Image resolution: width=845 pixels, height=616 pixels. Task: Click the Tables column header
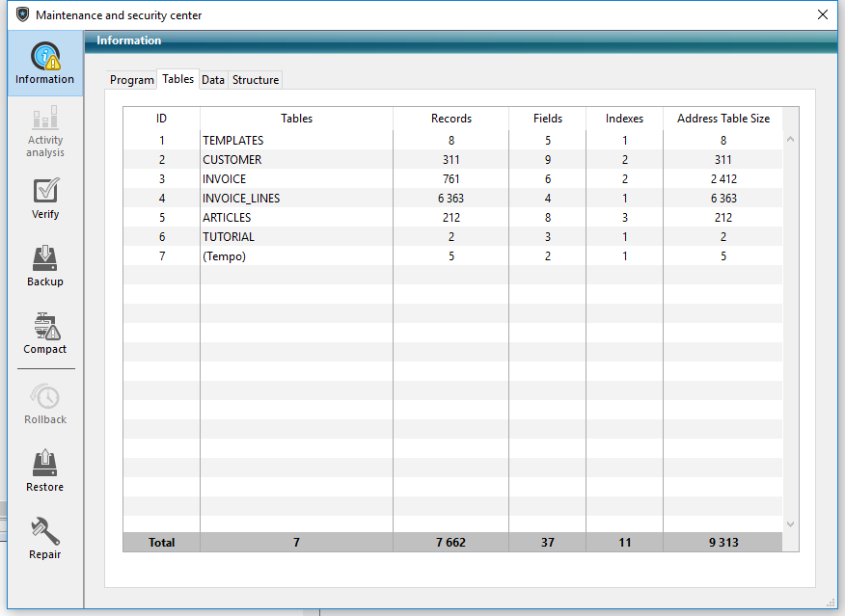coord(296,119)
